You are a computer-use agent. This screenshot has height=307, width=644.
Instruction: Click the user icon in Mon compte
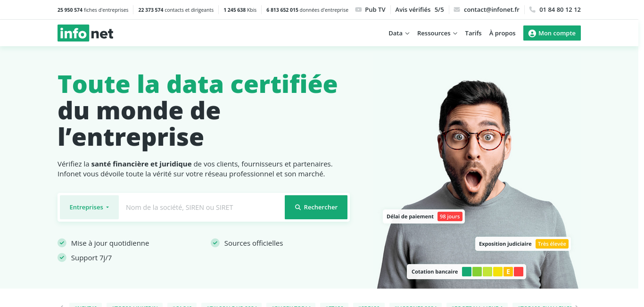(532, 33)
